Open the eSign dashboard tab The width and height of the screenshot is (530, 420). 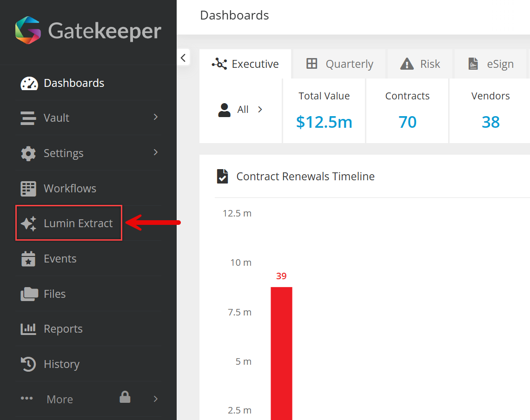491,64
